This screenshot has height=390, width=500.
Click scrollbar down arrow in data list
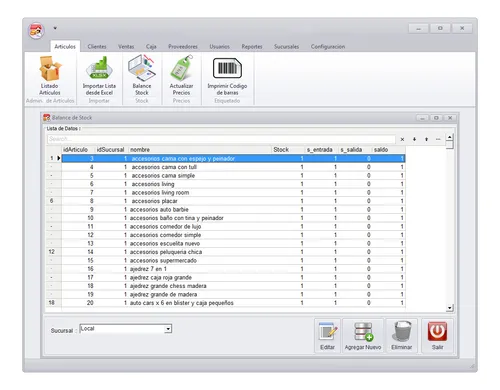pos(450,308)
